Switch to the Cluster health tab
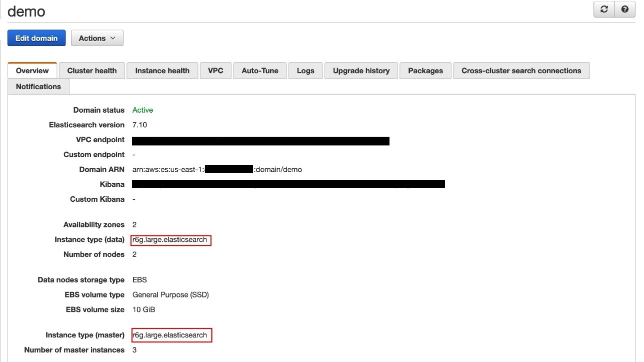644x362 pixels. click(x=92, y=71)
